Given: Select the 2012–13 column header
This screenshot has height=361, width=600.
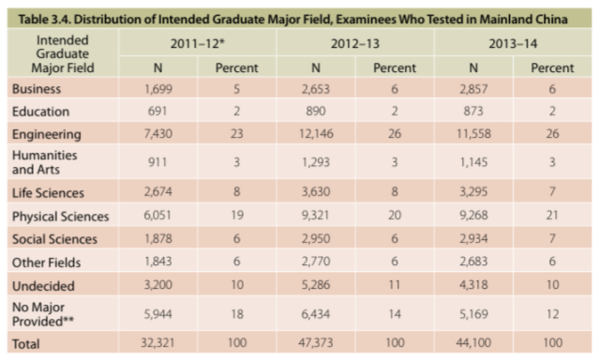Looking at the screenshot, I should pos(355,44).
